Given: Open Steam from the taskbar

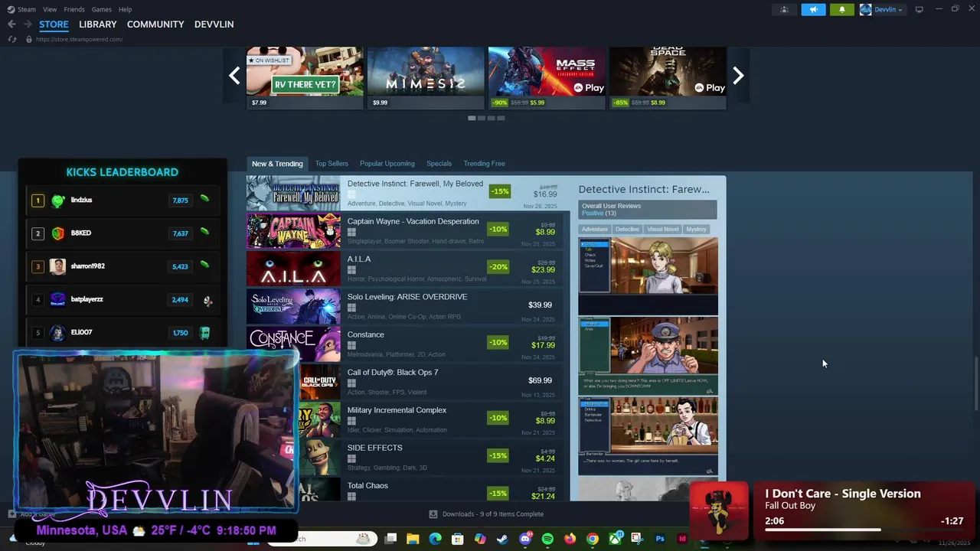Looking at the screenshot, I should [x=502, y=539].
